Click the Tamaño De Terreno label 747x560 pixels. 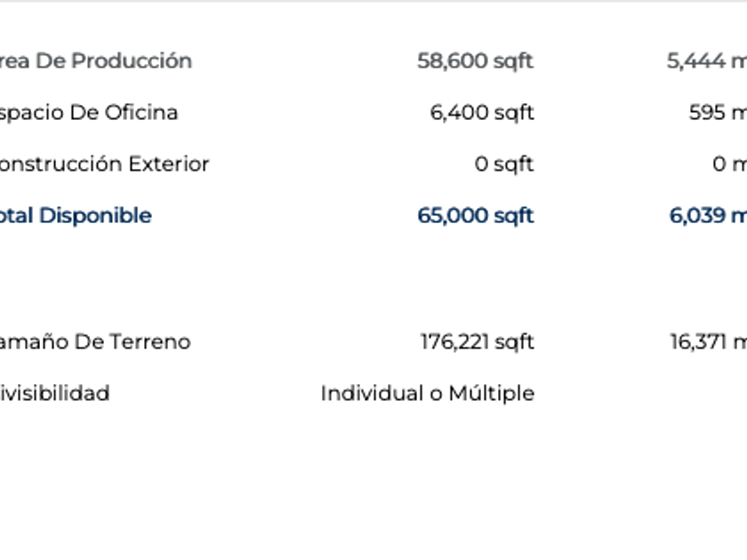(x=94, y=341)
